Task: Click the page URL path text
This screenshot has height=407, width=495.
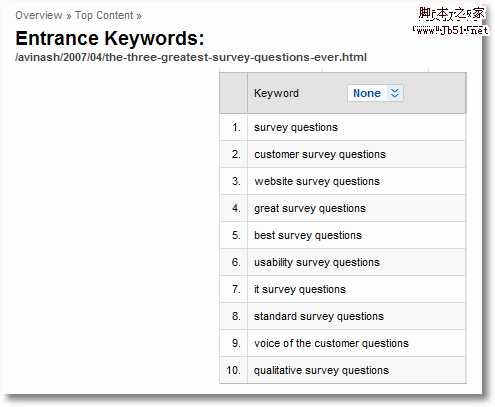Action: click(191, 57)
